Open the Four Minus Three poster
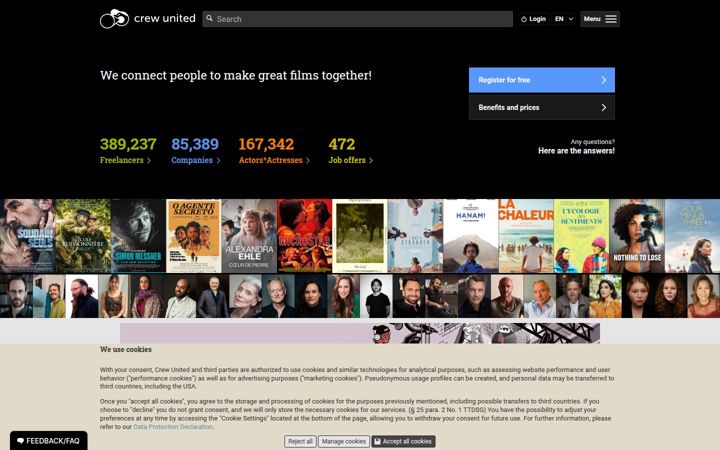This screenshot has height=450, width=720. tap(692, 236)
